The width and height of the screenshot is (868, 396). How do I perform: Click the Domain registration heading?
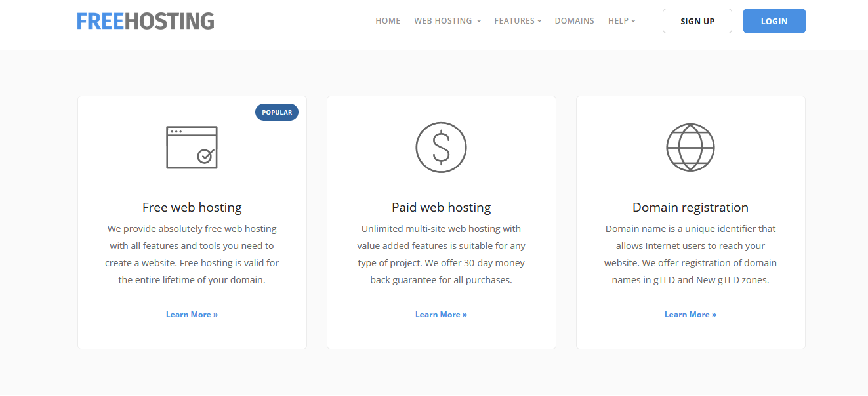[690, 207]
